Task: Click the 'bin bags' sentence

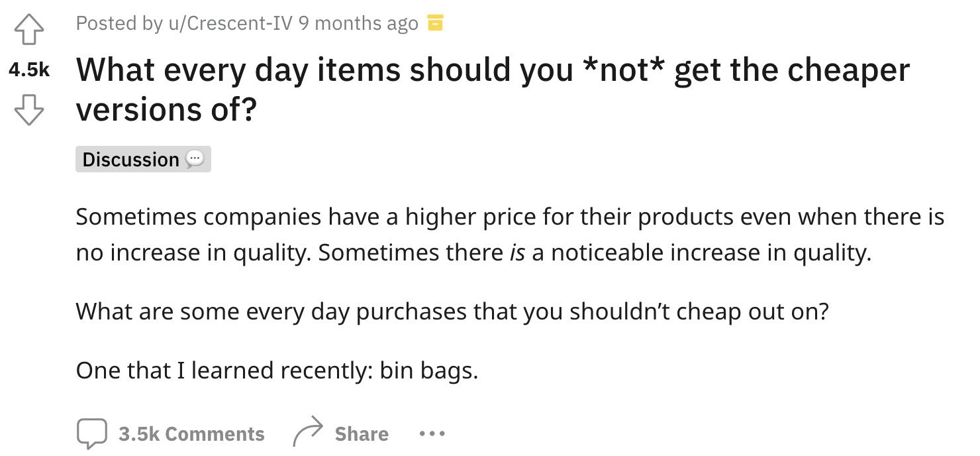Action: click(277, 370)
